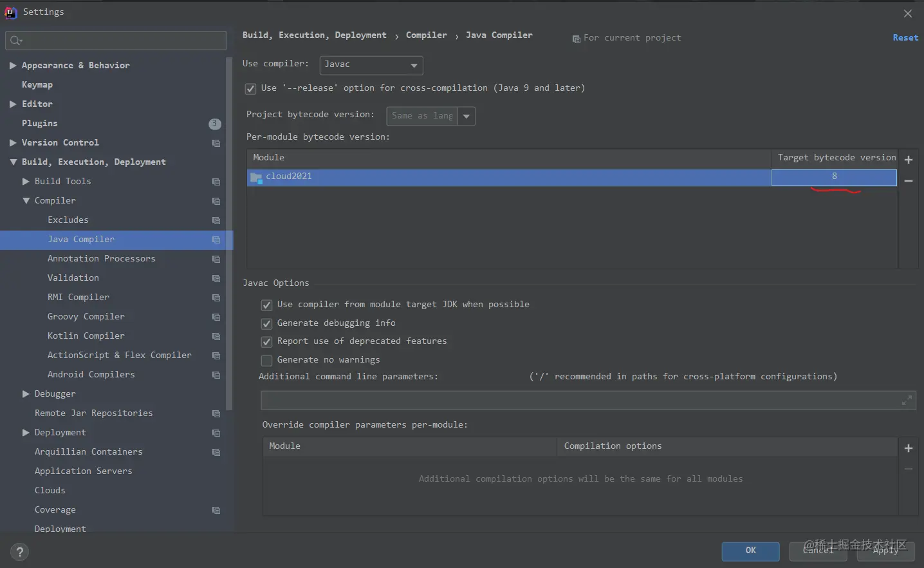Click project-level icon beside Kotlin Compiler
924x568 pixels.
click(216, 336)
